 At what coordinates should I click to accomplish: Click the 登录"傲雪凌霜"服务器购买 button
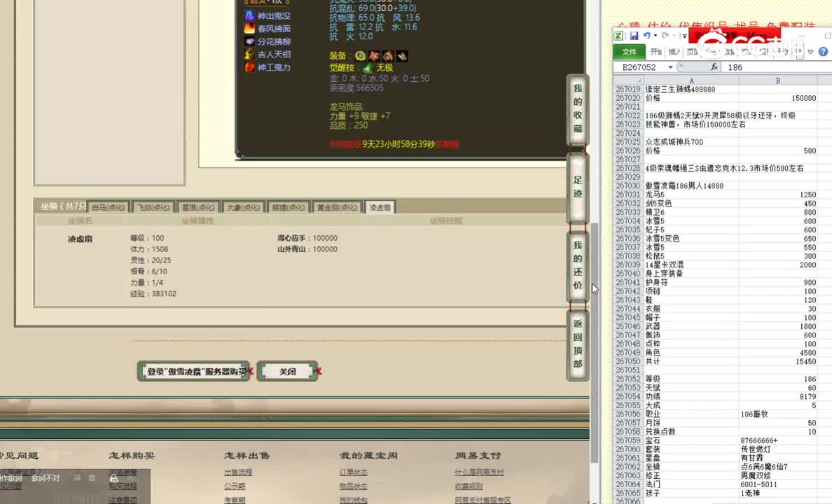tap(195, 372)
